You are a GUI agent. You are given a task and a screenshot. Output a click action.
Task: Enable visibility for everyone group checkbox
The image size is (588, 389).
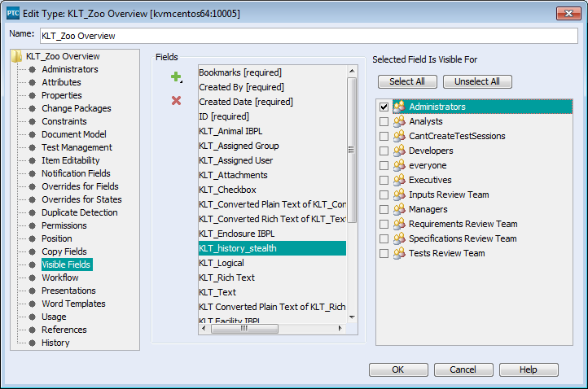click(x=384, y=165)
